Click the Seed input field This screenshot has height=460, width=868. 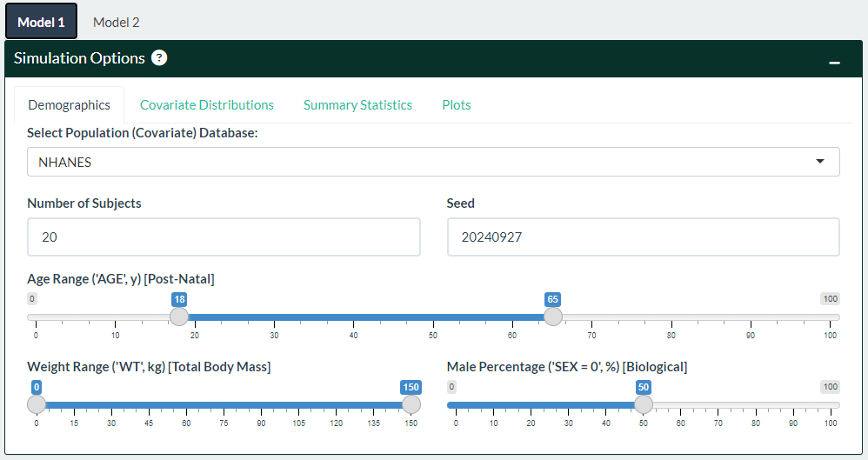tap(643, 237)
